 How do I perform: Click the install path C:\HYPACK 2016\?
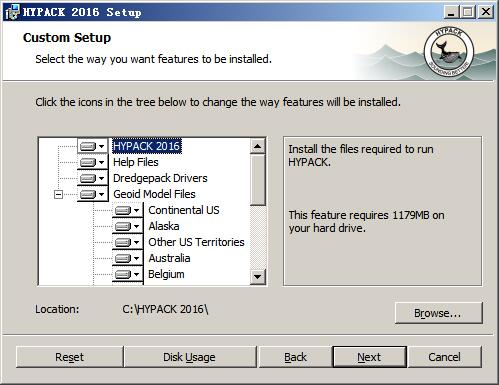point(165,309)
